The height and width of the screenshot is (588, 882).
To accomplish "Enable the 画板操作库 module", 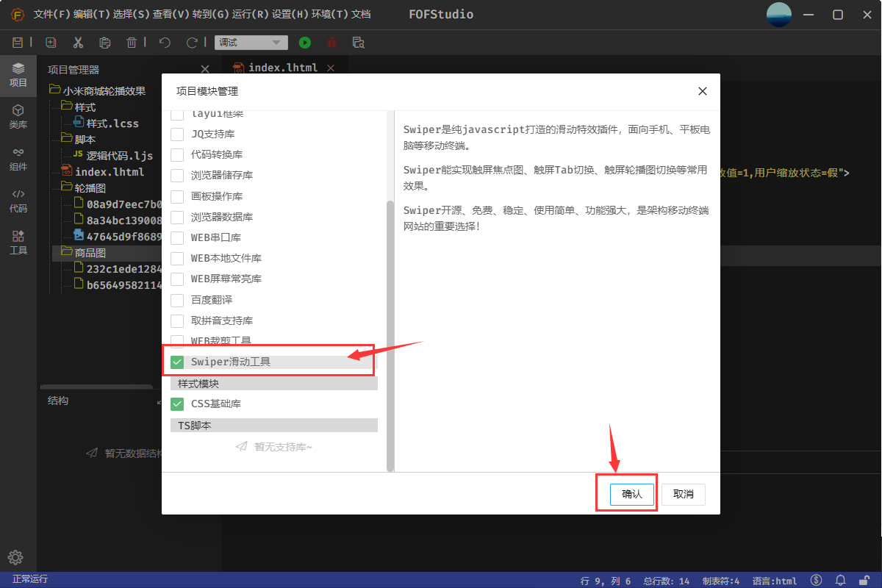I will click(177, 197).
